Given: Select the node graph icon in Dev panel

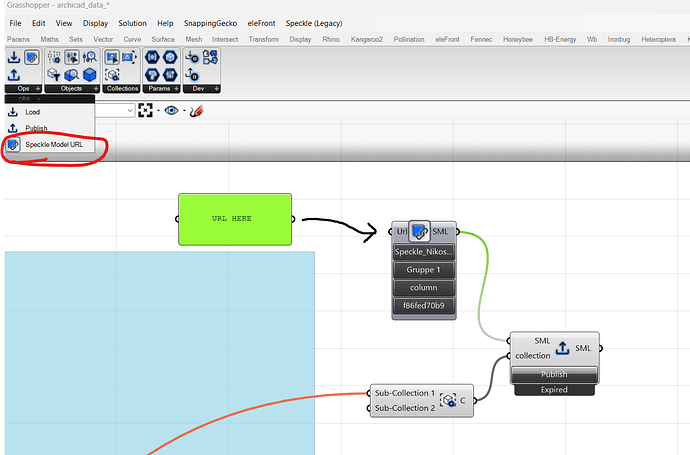Looking at the screenshot, I should [210, 57].
